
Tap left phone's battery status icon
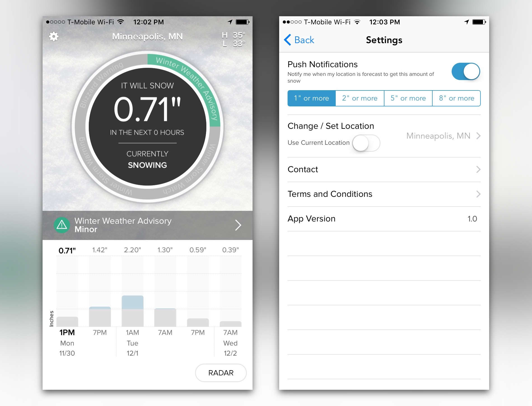tap(242, 22)
